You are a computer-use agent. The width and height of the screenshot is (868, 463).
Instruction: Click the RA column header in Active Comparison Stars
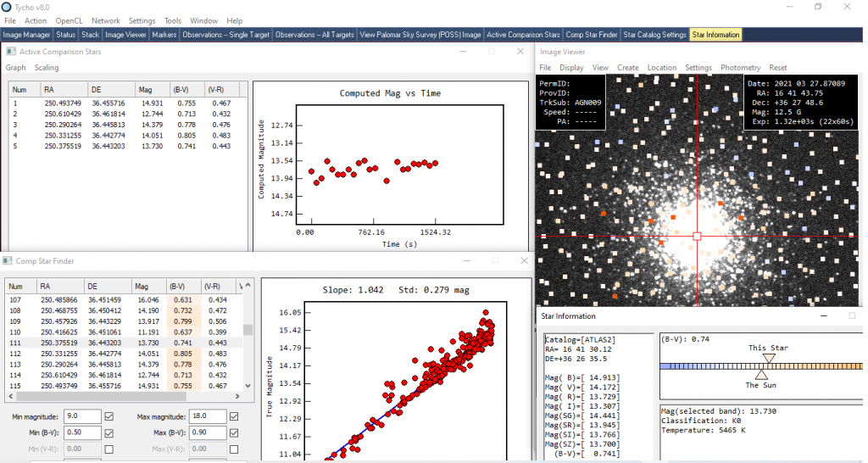pos(64,89)
